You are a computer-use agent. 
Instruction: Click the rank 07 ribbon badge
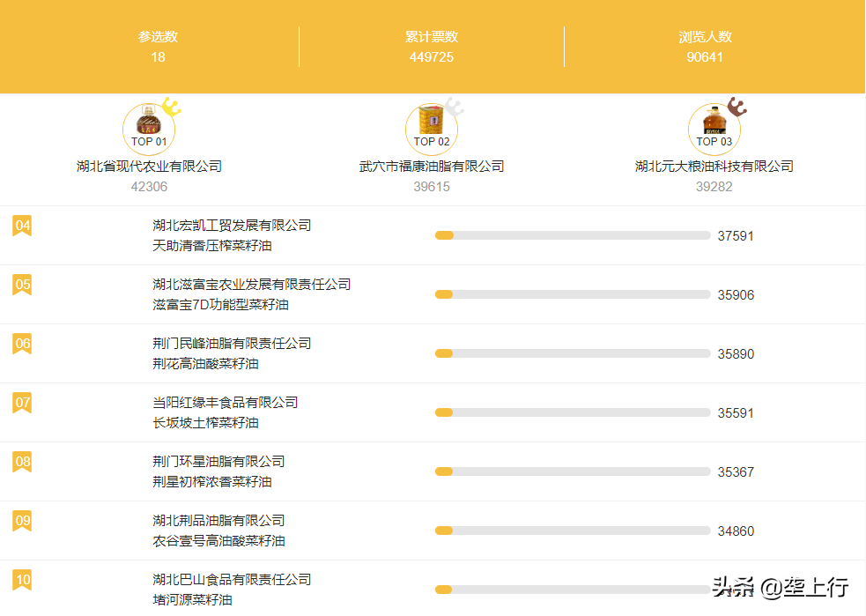22,403
